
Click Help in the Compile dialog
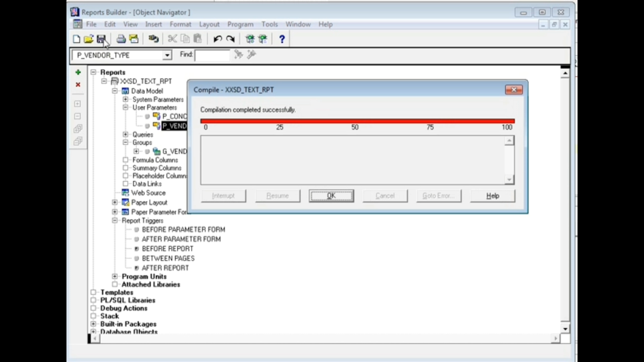pyautogui.click(x=492, y=195)
